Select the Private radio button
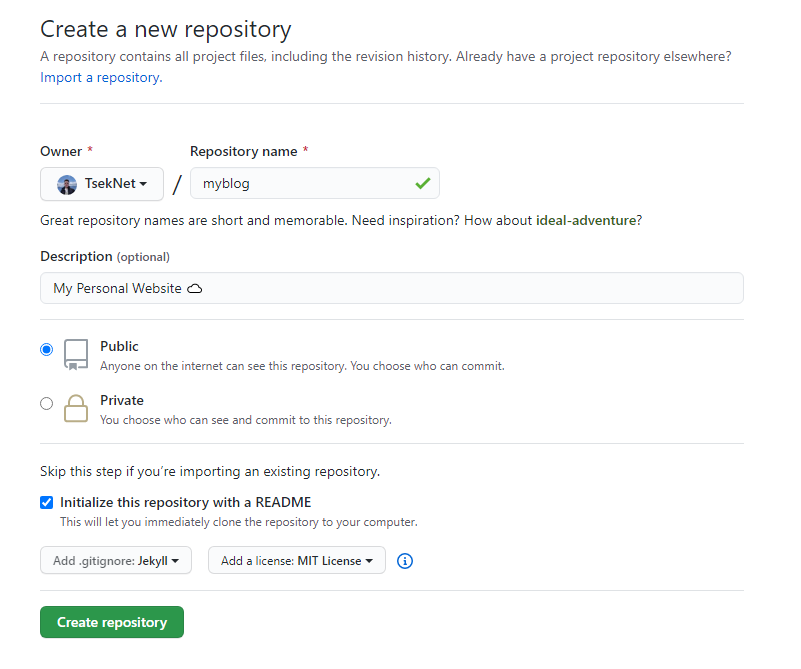The image size is (801, 669). (47, 404)
